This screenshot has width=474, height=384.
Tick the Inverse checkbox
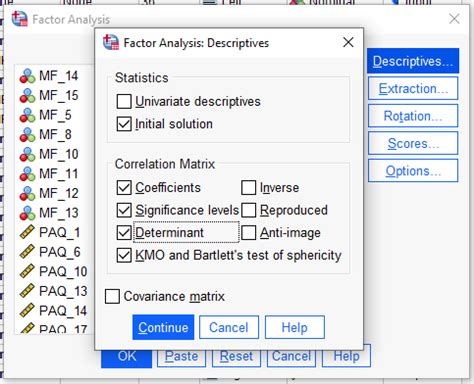[249, 188]
